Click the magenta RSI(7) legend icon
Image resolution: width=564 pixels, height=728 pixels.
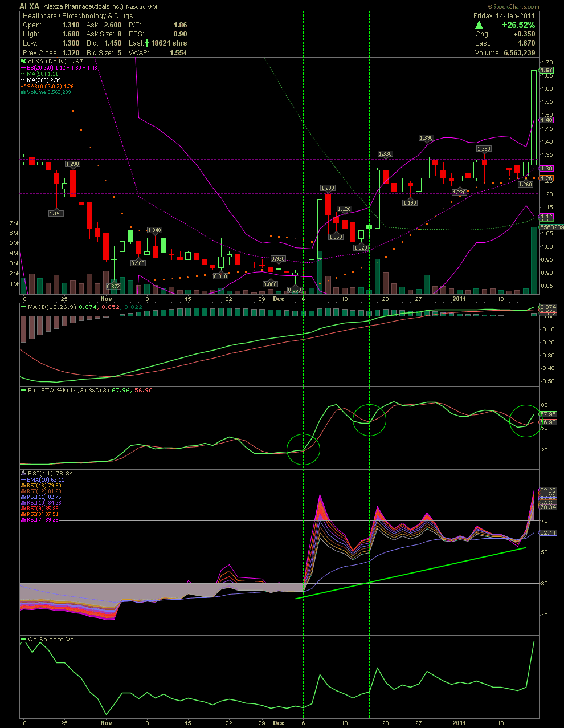[x=23, y=520]
